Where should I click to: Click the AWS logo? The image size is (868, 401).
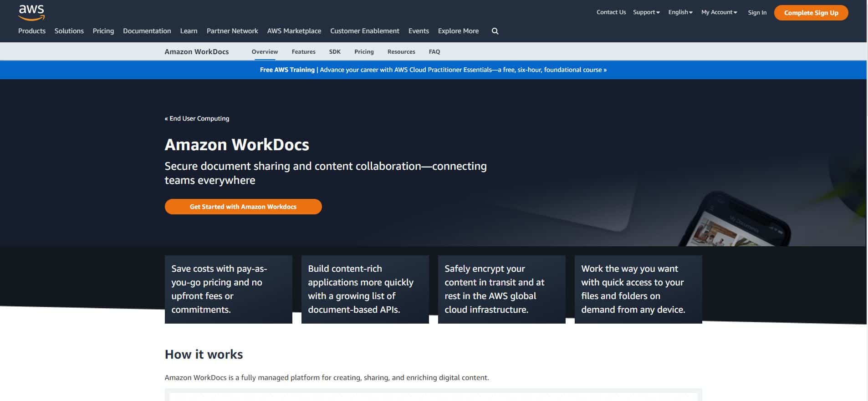click(x=31, y=13)
